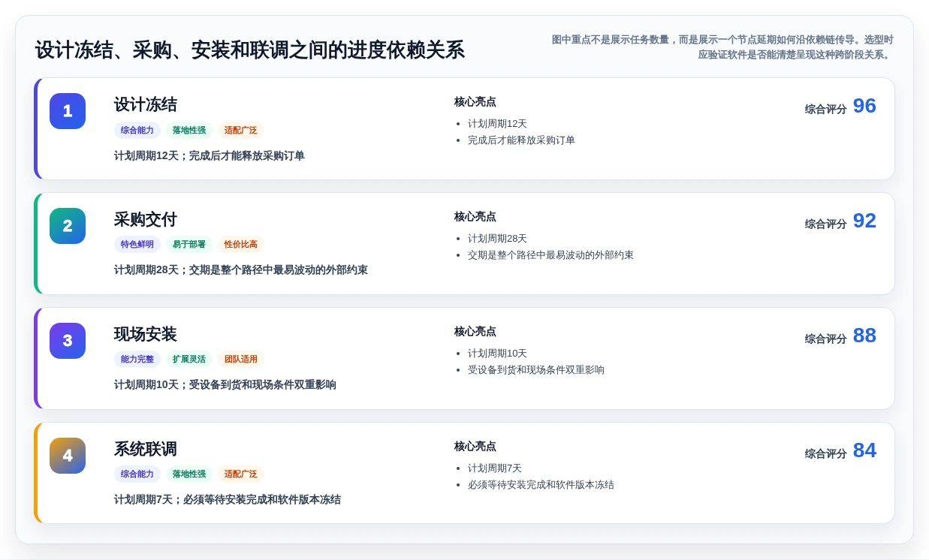Click the 性价比高 tag
Image resolution: width=929 pixels, height=560 pixels.
241,245
